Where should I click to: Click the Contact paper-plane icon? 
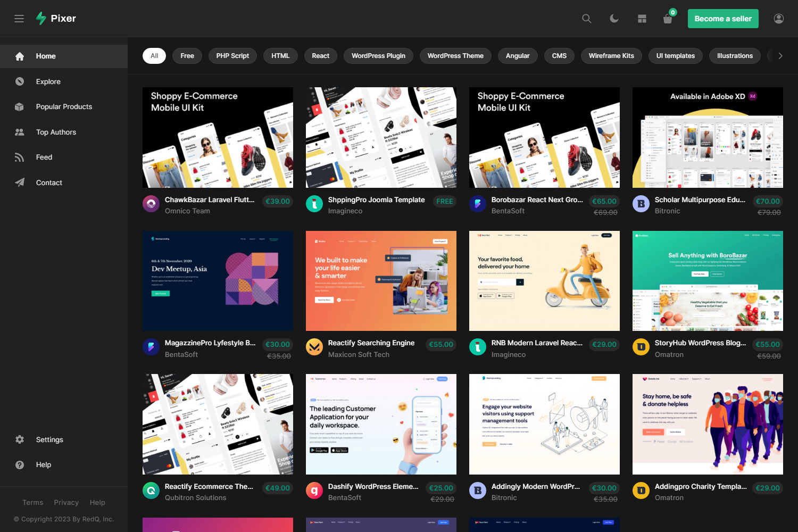tap(19, 182)
